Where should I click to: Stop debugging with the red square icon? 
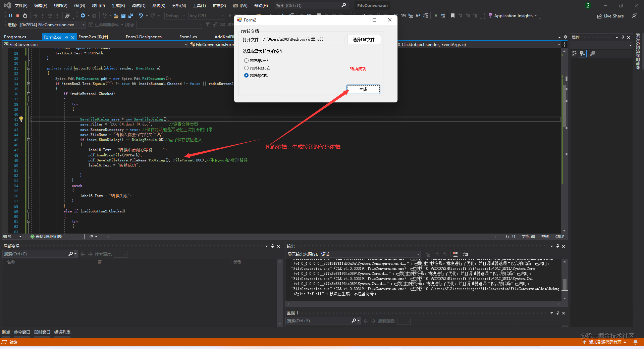click(18, 16)
